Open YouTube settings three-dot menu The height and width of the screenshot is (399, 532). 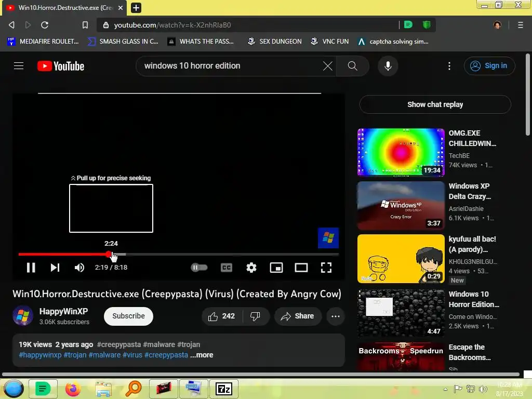click(449, 66)
